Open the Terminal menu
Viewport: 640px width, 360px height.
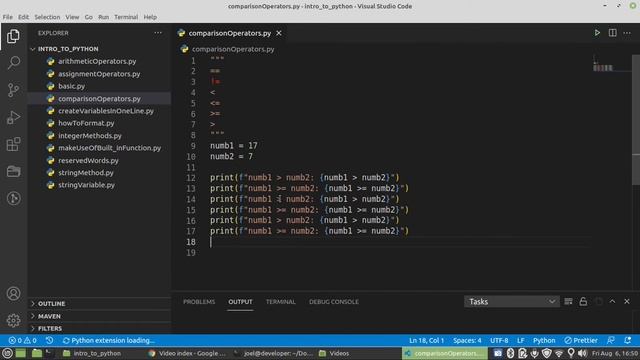pyautogui.click(x=126, y=17)
